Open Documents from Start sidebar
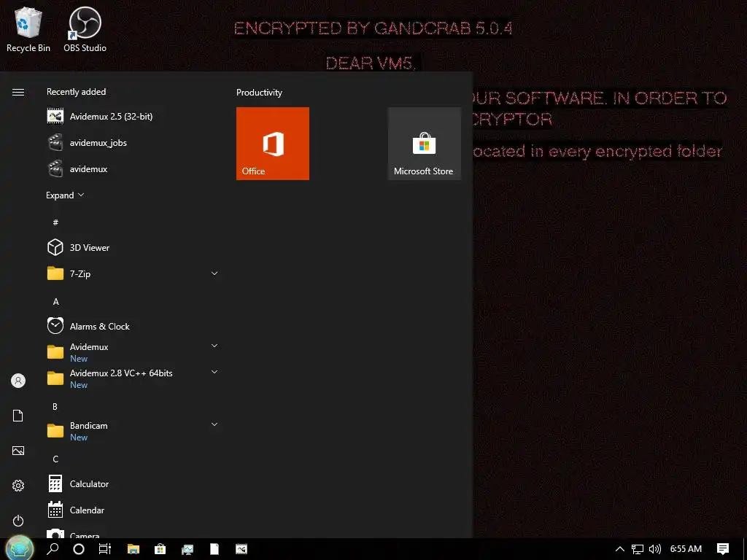The height and width of the screenshot is (560, 747). tap(18, 415)
